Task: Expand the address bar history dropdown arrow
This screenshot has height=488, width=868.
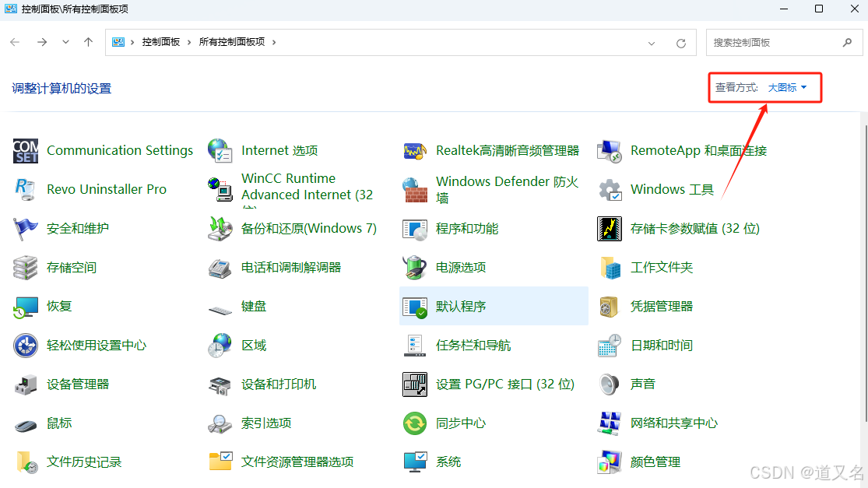Action: (x=652, y=43)
